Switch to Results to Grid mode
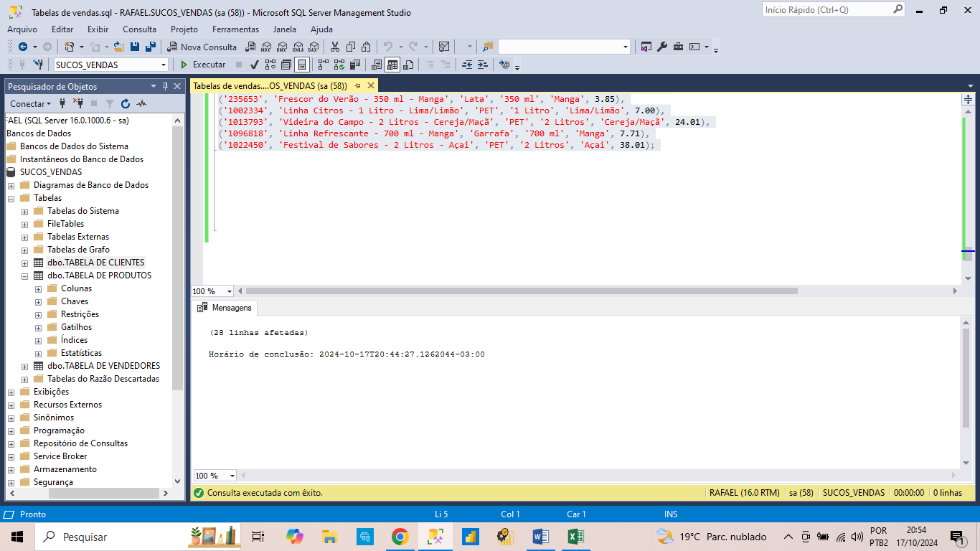Viewport: 980px width, 551px height. click(392, 65)
